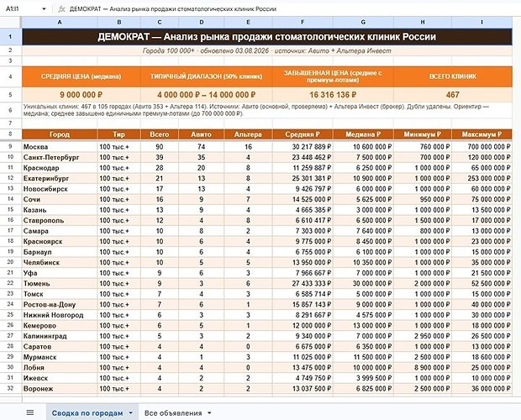Click Moscow's maximum 700 000 000 ₽ cell
This screenshot has width=521, height=420.
tap(482, 147)
